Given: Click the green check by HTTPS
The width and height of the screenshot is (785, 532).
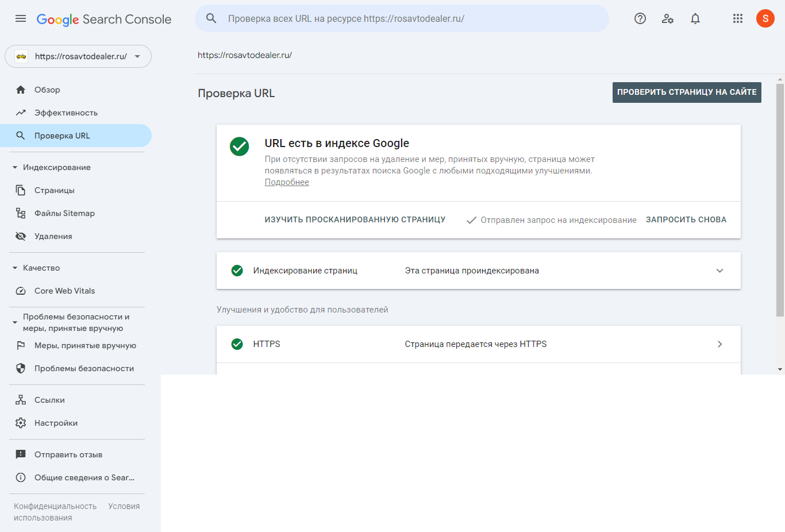Looking at the screenshot, I should coord(237,344).
